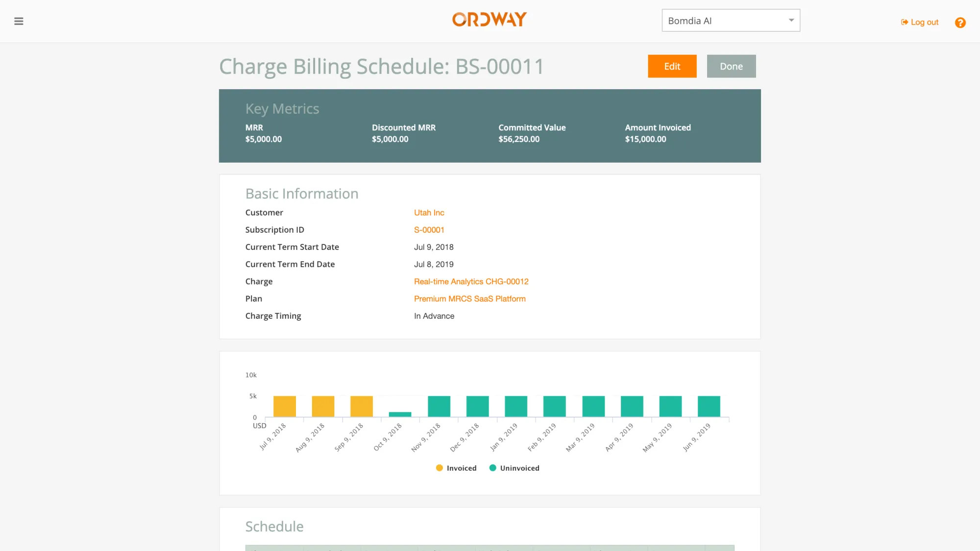Click the Ordway logo
The height and width of the screenshot is (551, 980).
pyautogui.click(x=489, y=20)
